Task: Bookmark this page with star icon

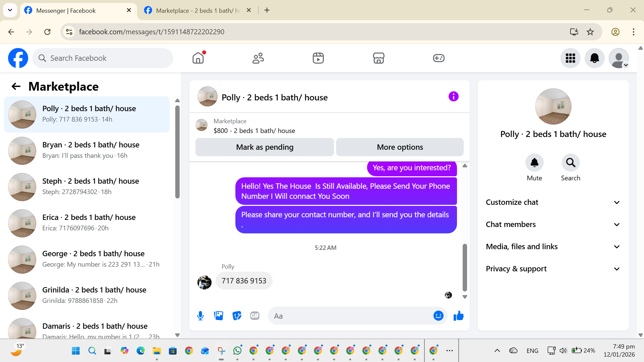Action: coord(590,32)
